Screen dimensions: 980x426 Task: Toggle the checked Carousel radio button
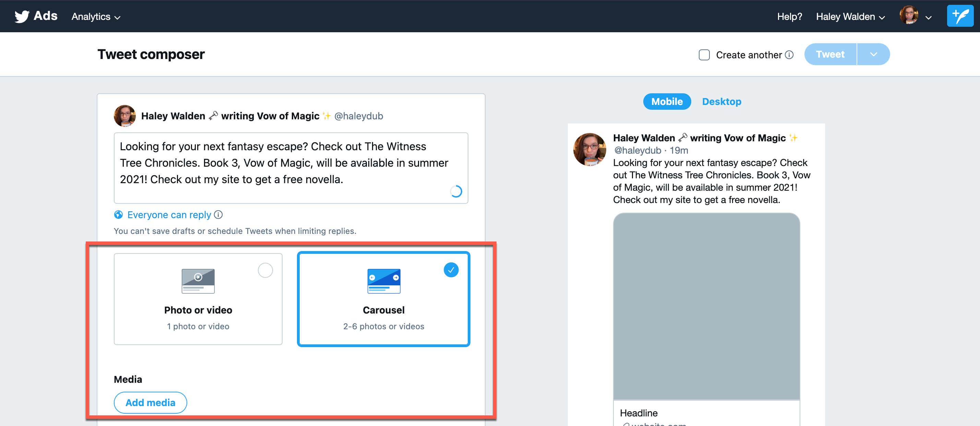451,270
